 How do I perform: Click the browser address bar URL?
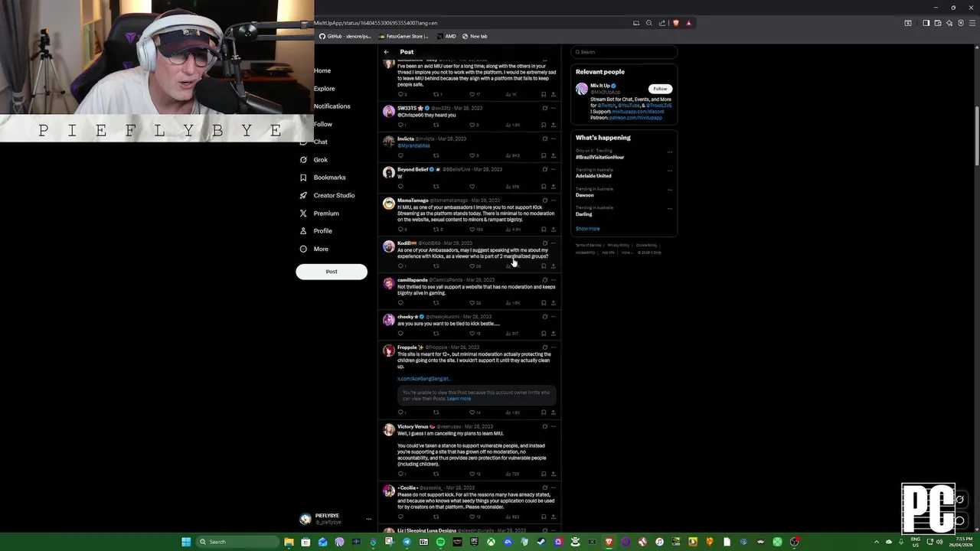376,23
